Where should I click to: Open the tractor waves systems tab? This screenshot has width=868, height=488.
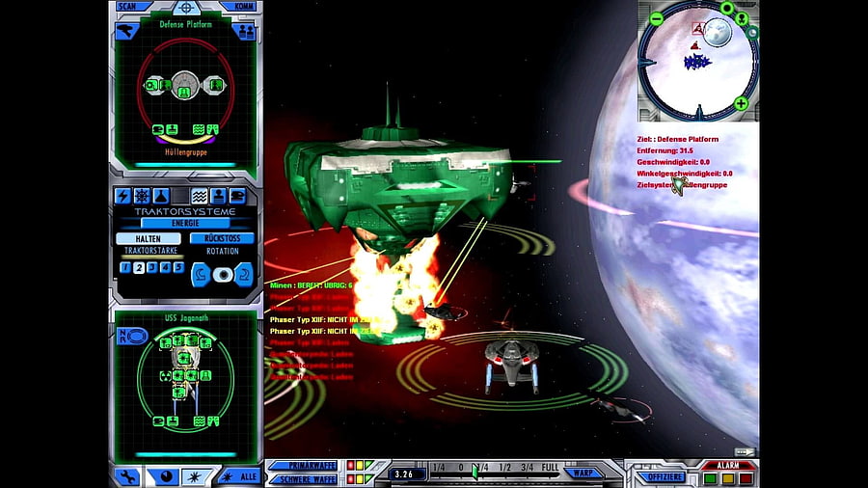click(x=200, y=196)
